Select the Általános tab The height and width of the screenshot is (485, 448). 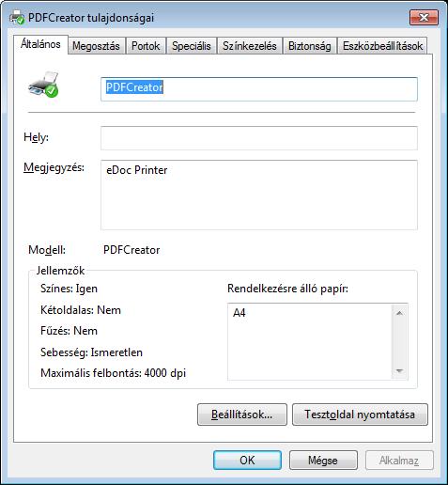click(x=40, y=44)
